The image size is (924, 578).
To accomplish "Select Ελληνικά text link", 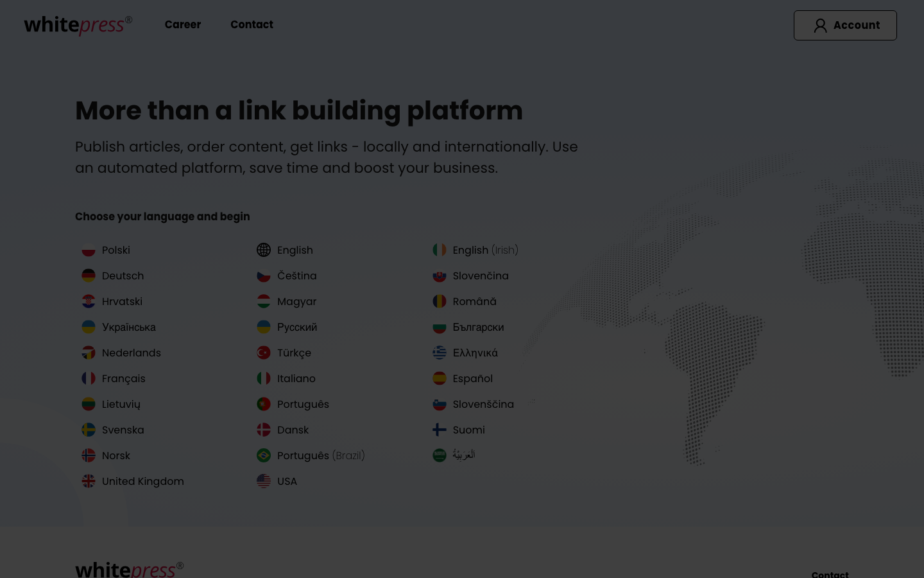I will tap(475, 353).
